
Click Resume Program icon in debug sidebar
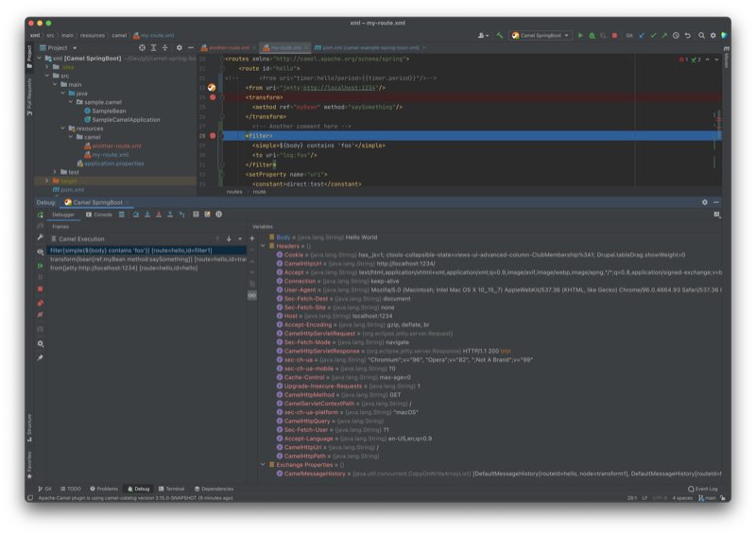click(40, 266)
